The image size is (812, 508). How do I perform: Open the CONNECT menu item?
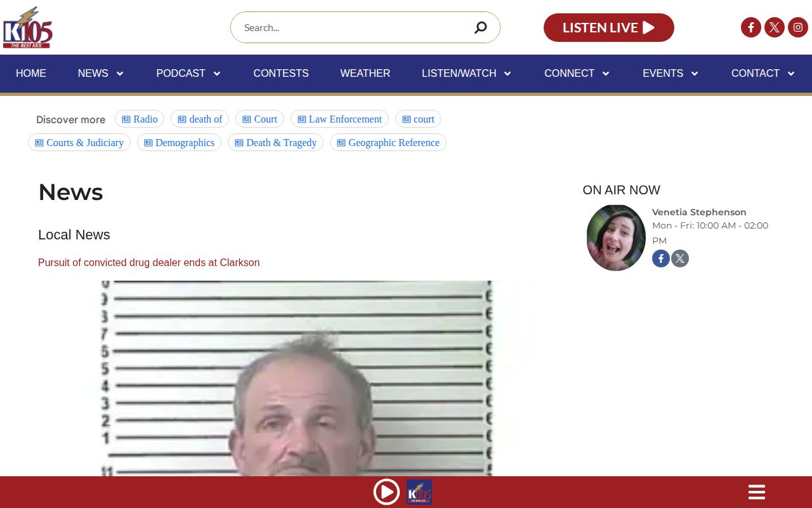coord(570,74)
